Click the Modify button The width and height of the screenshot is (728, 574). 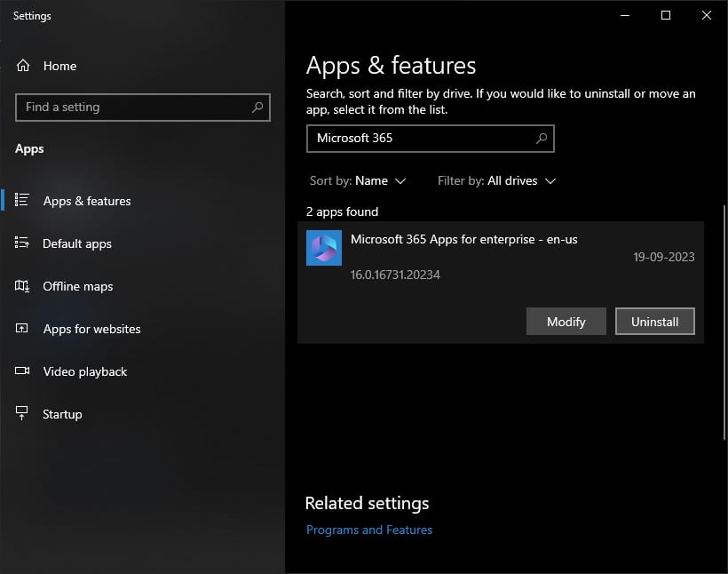(566, 322)
